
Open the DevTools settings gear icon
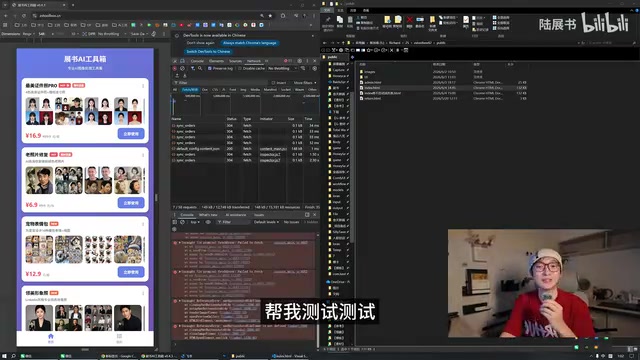pos(300,61)
